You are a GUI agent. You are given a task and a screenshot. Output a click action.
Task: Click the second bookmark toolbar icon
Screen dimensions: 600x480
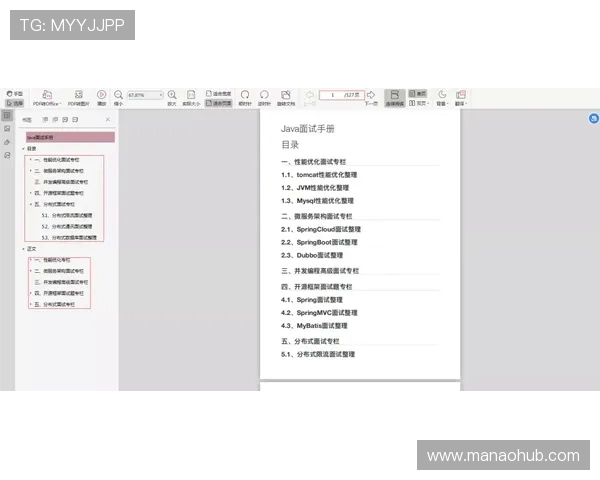55,120
